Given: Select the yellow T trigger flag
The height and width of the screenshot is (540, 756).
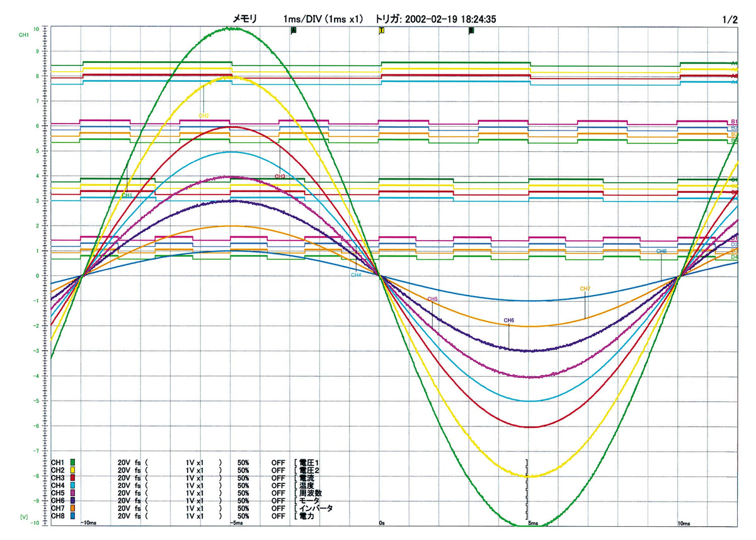Looking at the screenshot, I should [x=381, y=30].
